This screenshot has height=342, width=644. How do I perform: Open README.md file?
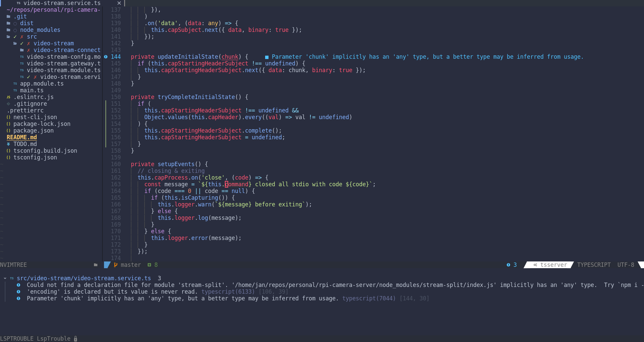pos(22,137)
